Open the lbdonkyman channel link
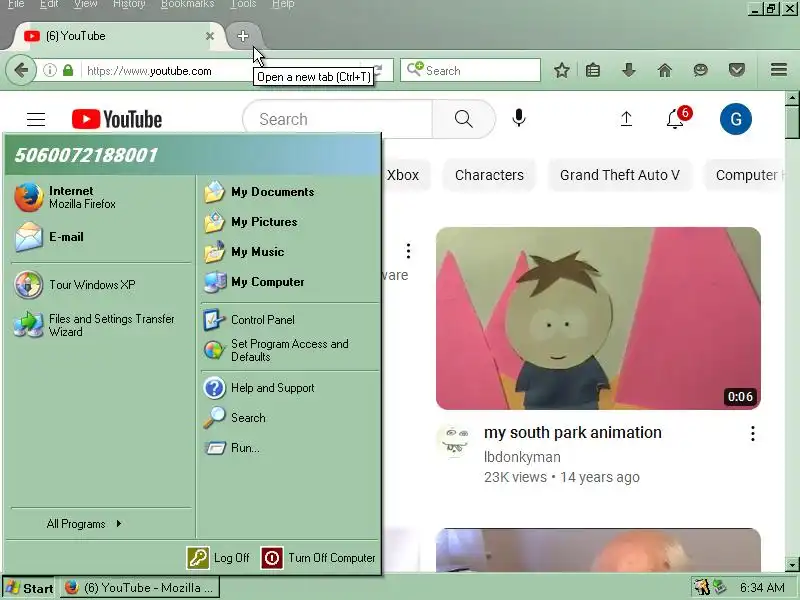800x600 pixels. pyautogui.click(x=522, y=457)
